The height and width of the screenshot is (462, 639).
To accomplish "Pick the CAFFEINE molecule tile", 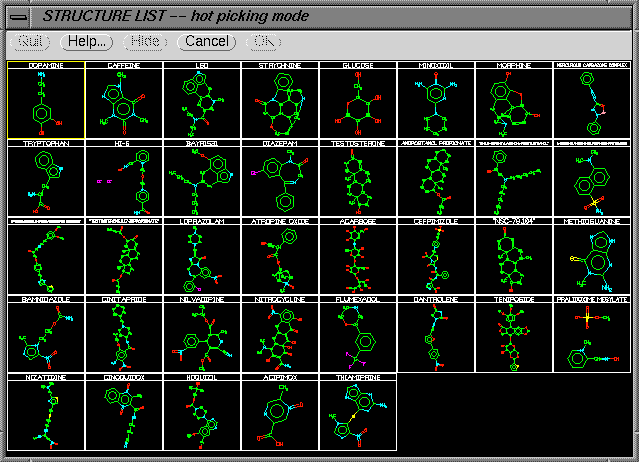I will [123, 104].
